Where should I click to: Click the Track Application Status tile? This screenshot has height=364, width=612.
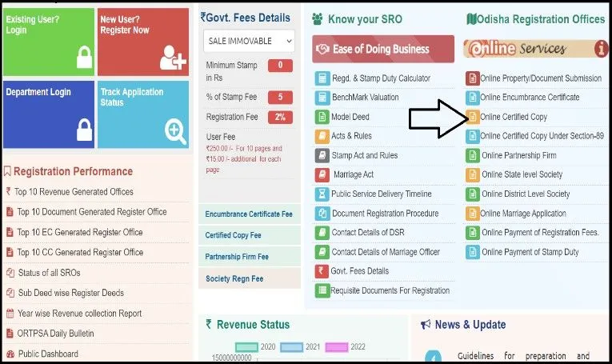coord(143,114)
